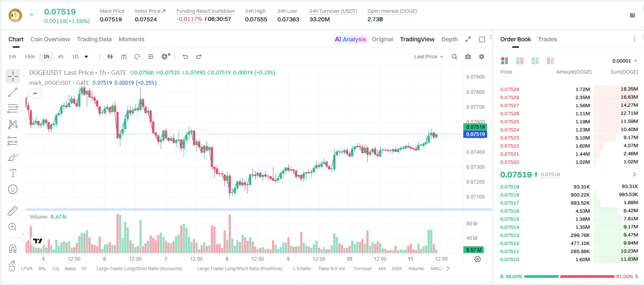This screenshot has width=644, height=285.
Task: Take a chart snapshot with camera icon
Action: pos(468,57)
